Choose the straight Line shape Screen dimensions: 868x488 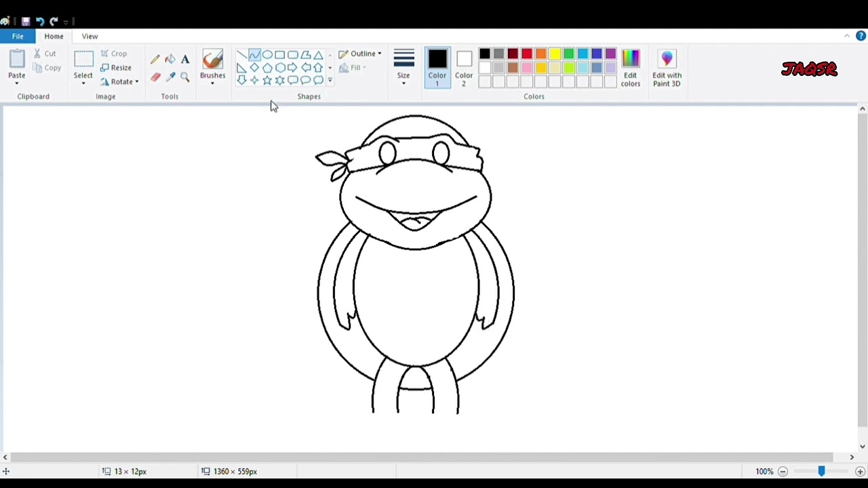[x=241, y=55]
